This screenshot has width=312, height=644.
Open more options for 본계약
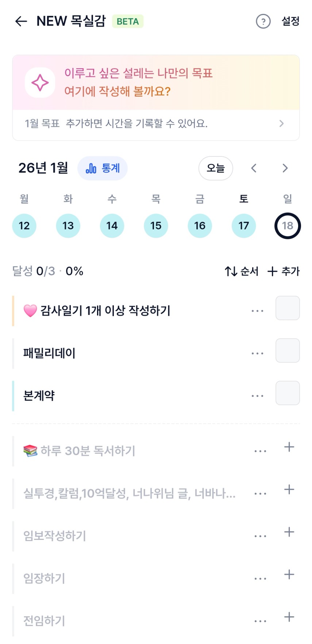257,396
